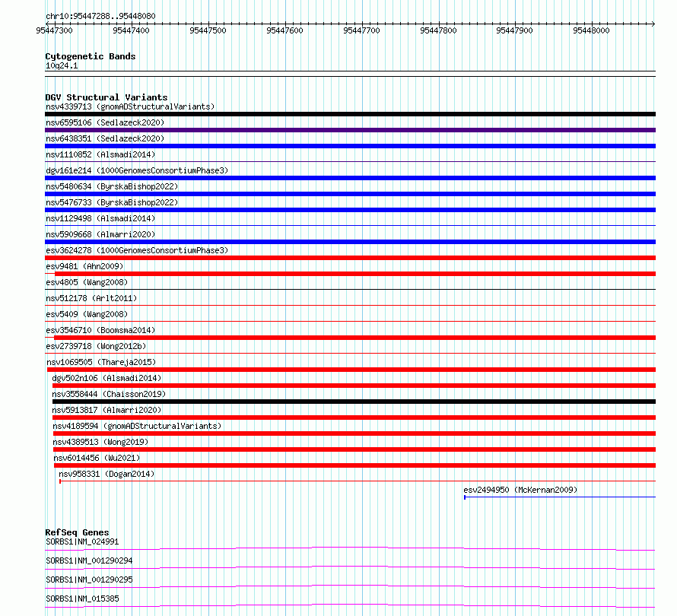
Task: Click the DGV Structural Variants track title
Action: point(106,97)
